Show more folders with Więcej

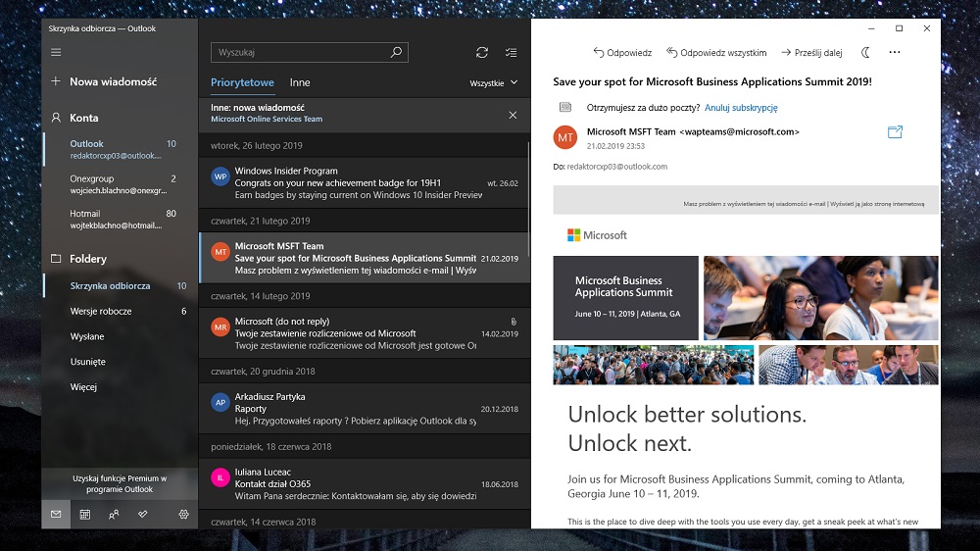tap(120, 387)
